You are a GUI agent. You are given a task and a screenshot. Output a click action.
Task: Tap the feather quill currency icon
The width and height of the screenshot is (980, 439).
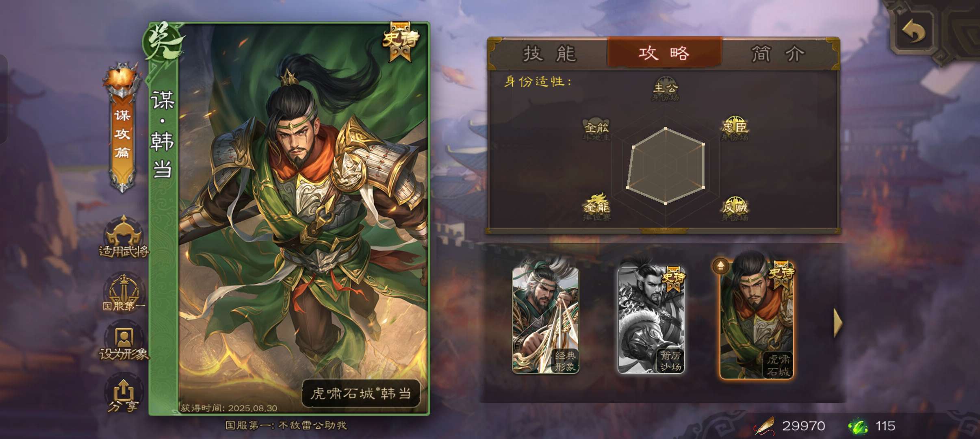tap(765, 426)
